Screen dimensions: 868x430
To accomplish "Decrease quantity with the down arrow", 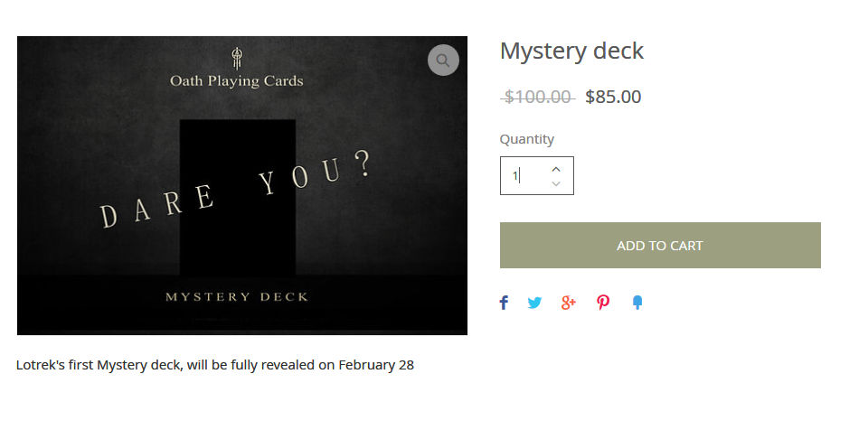I will click(556, 183).
